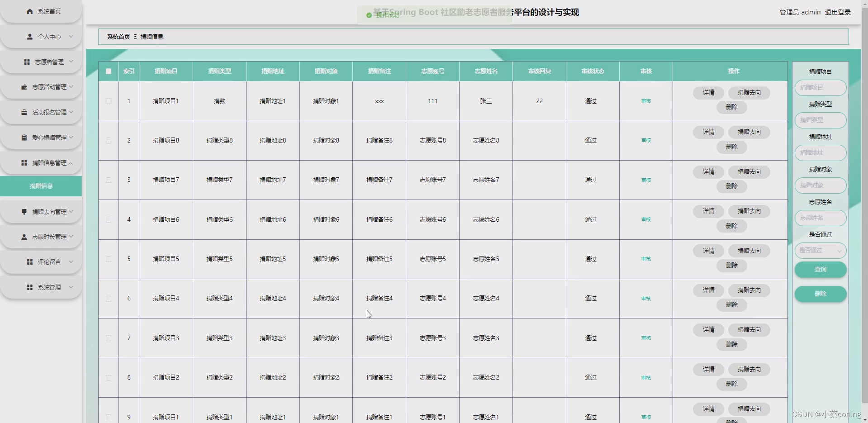Click the 志愿账号8 cell
Image resolution: width=868 pixels, height=423 pixels.
pyautogui.click(x=432, y=140)
